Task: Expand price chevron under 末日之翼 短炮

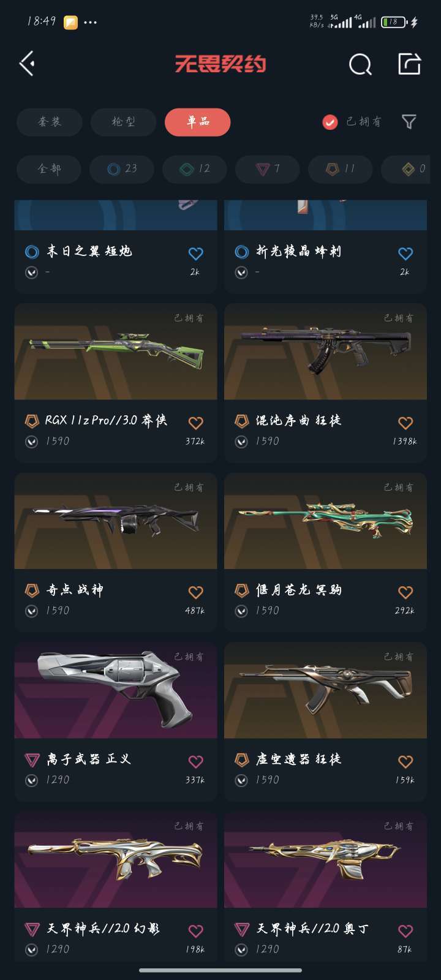Action: pyautogui.click(x=32, y=272)
